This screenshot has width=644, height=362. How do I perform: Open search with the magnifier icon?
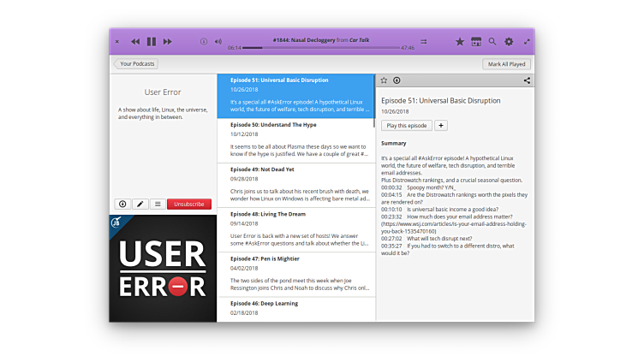[492, 41]
